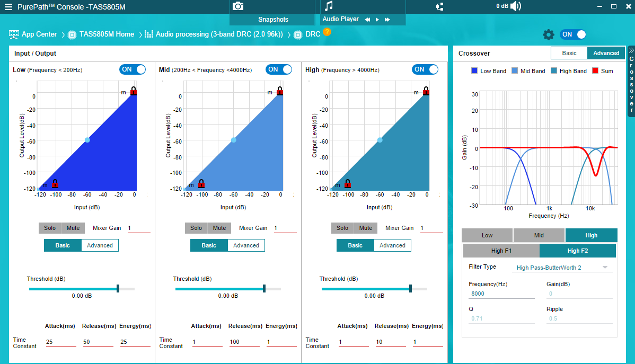Click the Sum legend red swatch

tap(595, 70)
